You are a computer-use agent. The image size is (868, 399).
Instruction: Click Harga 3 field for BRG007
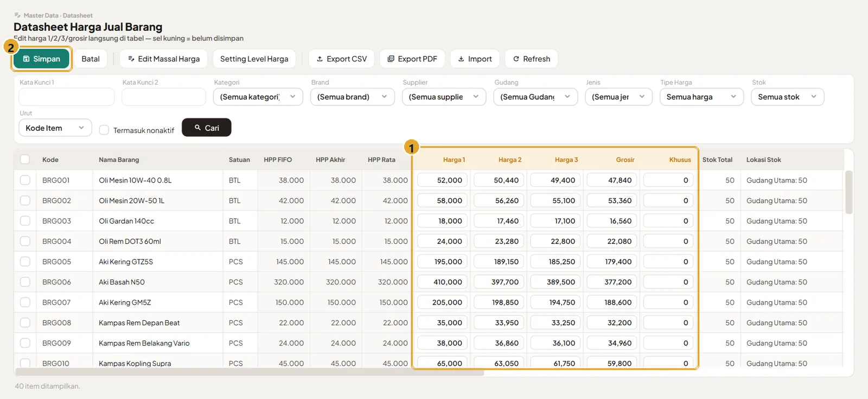556,302
